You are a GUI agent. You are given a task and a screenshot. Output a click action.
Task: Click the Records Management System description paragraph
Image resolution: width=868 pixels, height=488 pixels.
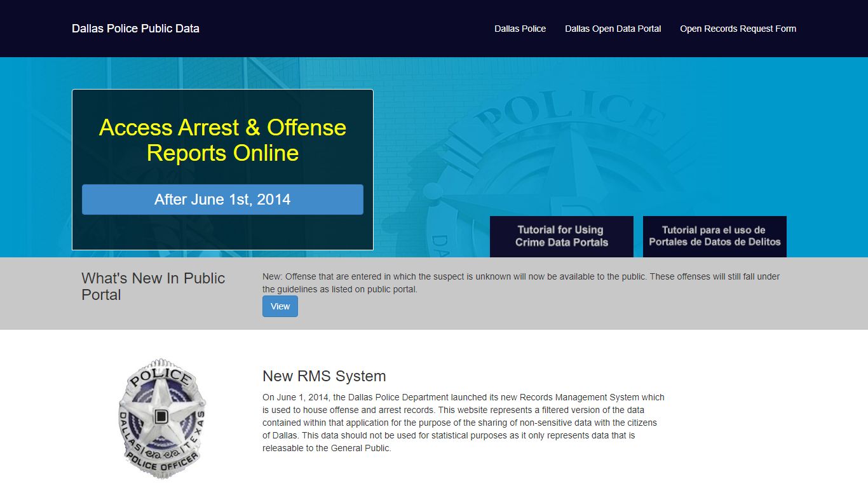463,423
